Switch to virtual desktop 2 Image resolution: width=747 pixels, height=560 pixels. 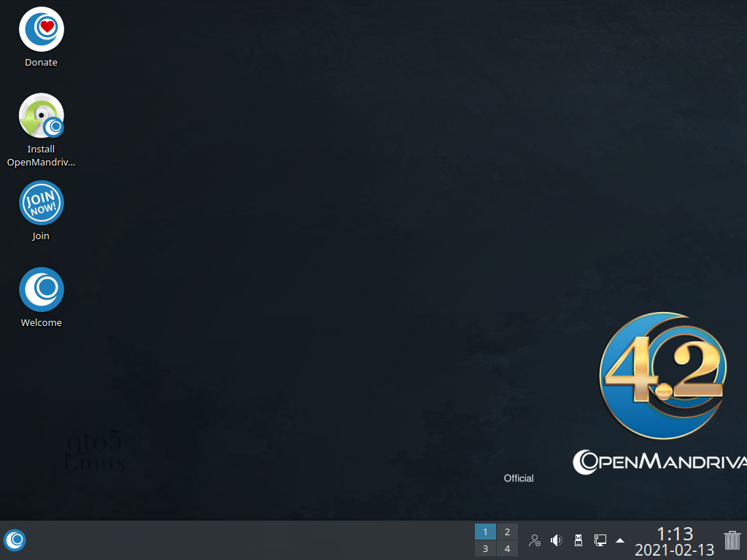507,532
